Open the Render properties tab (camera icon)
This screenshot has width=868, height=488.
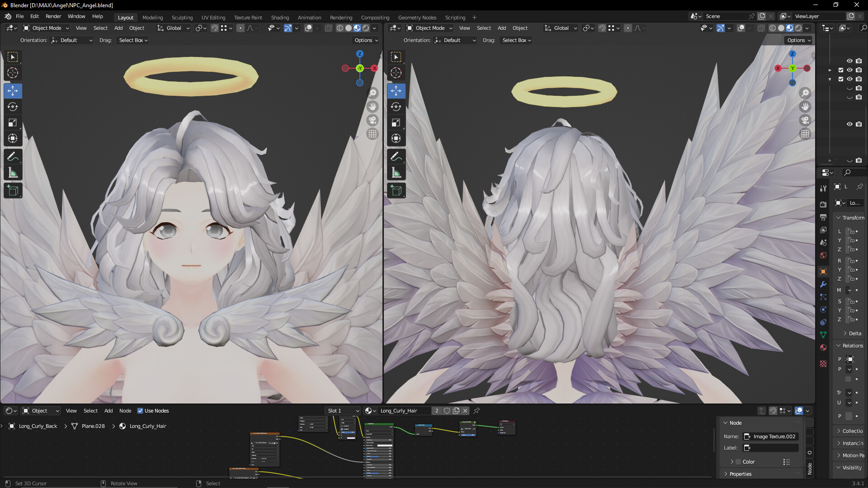click(823, 203)
